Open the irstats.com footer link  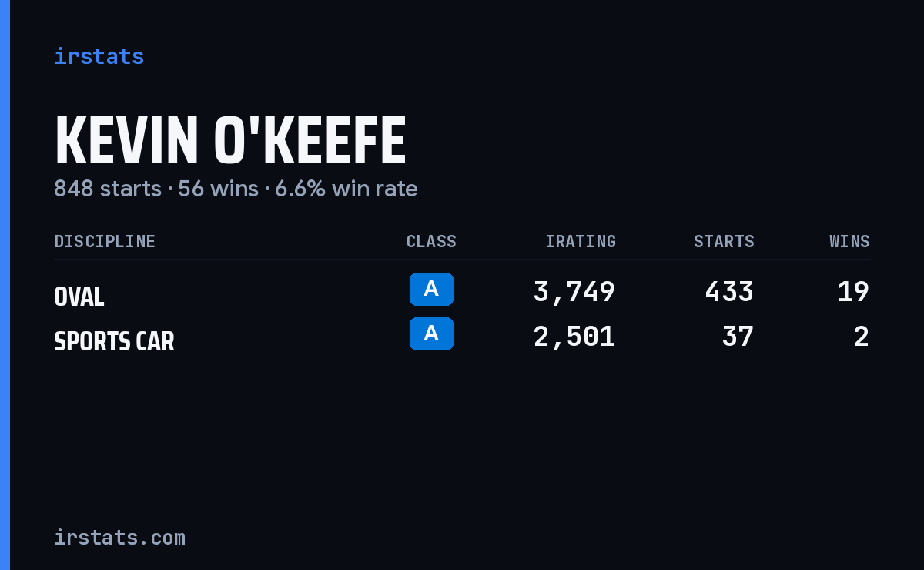[x=119, y=537]
